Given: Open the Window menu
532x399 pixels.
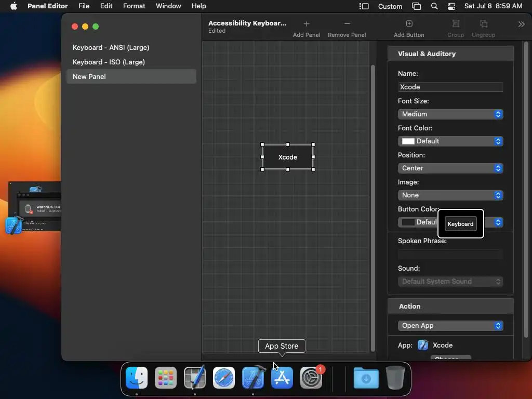Looking at the screenshot, I should point(168,6).
